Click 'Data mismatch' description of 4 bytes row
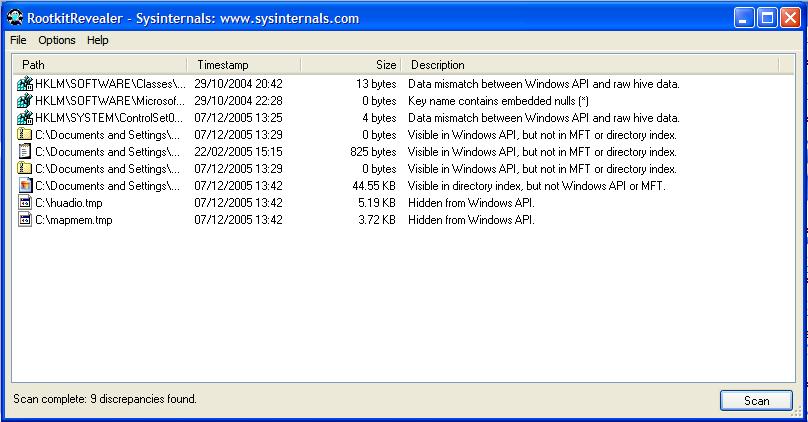808x422 pixels. [544, 117]
